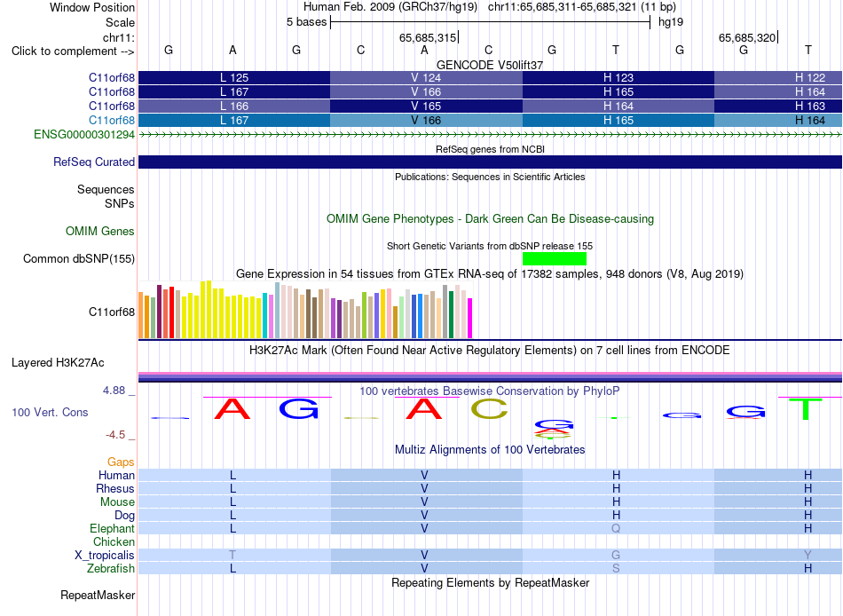Click the 65,685,315 ruler coordinate
The width and height of the screenshot is (843, 616).
428,37
